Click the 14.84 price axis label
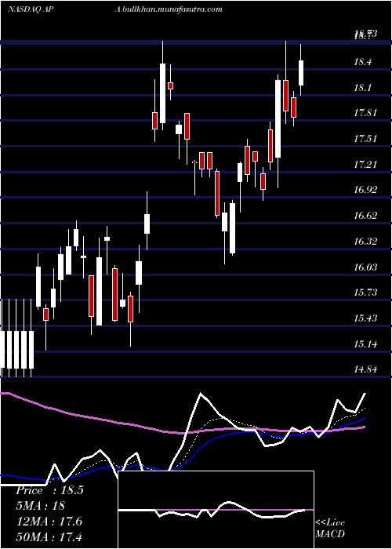This screenshot has height=549, width=392. 365,369
